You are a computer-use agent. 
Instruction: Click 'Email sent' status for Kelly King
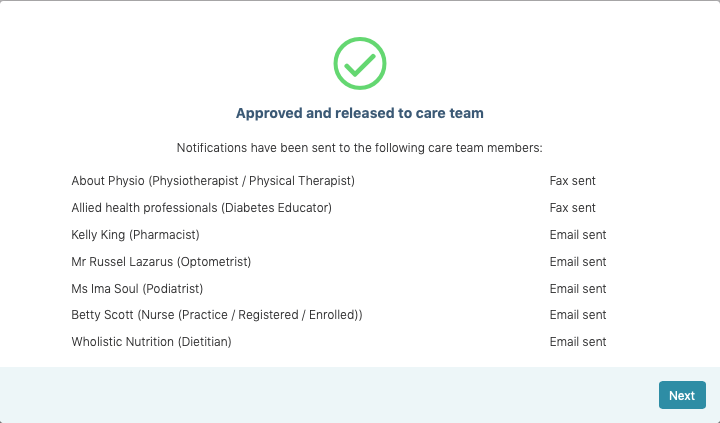tap(578, 235)
